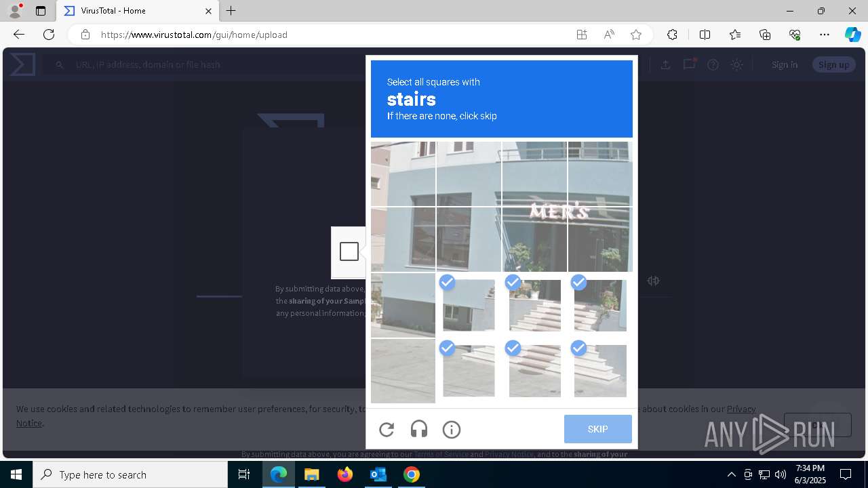Open File Explorer from taskbar
This screenshot has height=488, width=868.
(312, 474)
